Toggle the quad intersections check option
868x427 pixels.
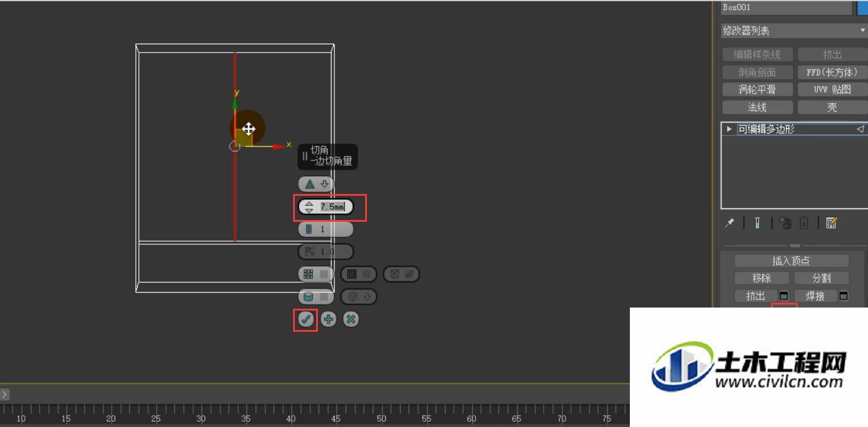click(x=402, y=274)
